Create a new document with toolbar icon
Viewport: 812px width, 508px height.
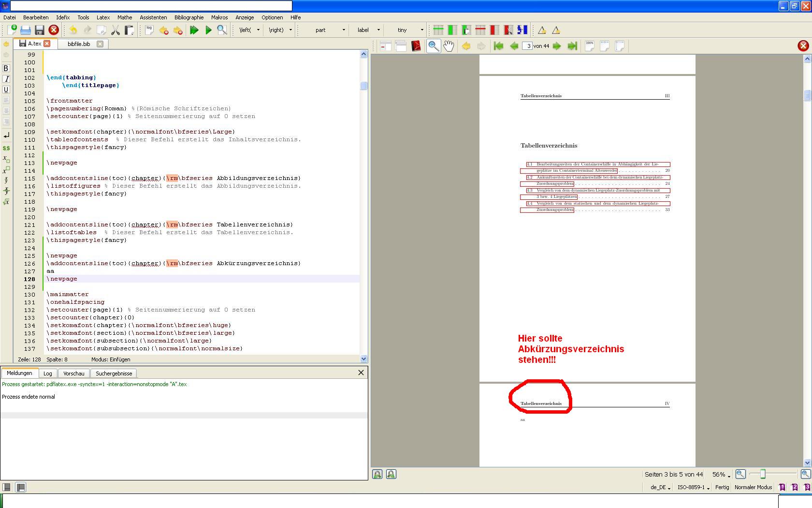click(x=12, y=30)
